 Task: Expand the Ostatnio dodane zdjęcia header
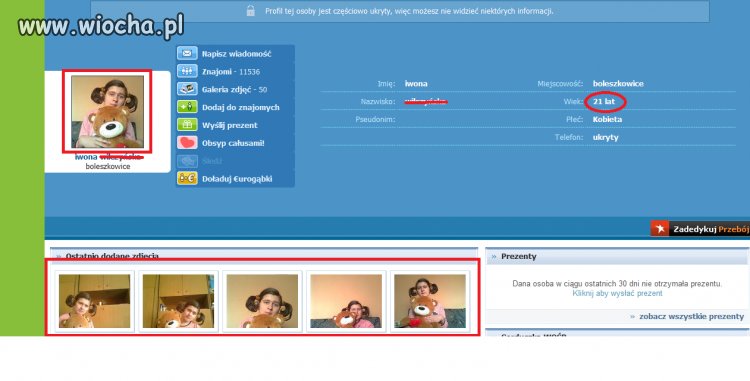click(264, 254)
